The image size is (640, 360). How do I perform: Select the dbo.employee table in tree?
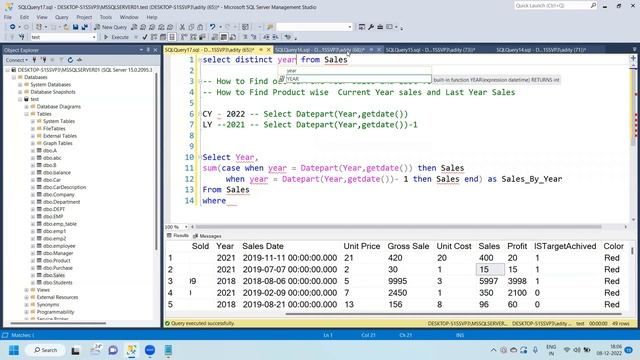point(59,246)
